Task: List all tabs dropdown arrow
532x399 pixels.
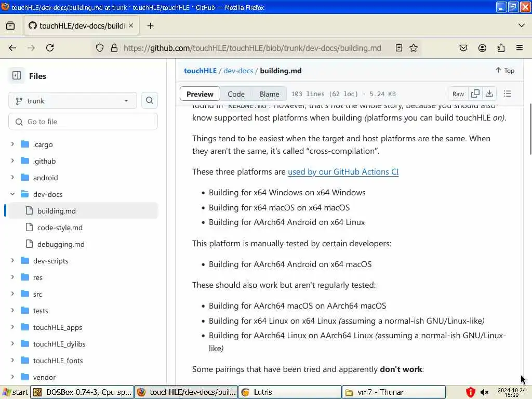Action: coord(522,25)
